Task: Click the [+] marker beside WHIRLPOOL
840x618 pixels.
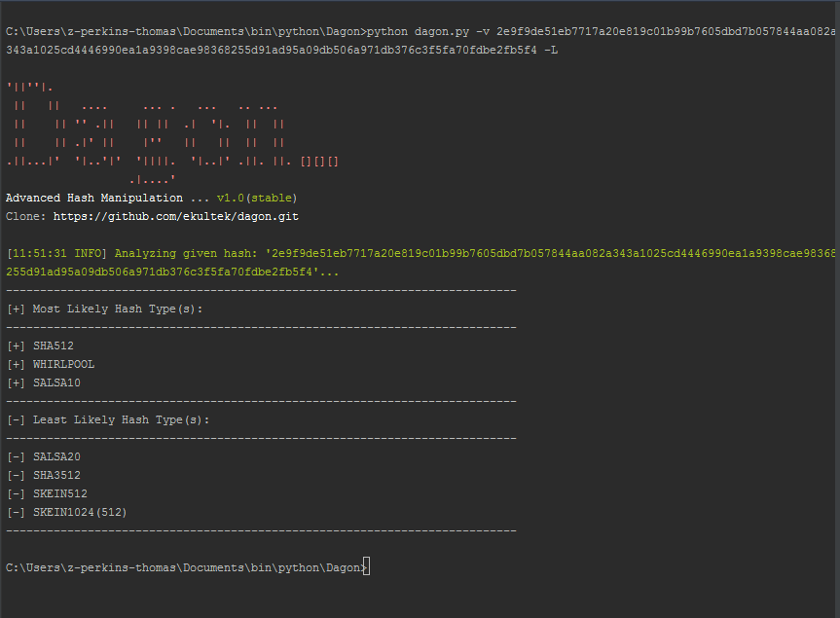Action: [16, 364]
